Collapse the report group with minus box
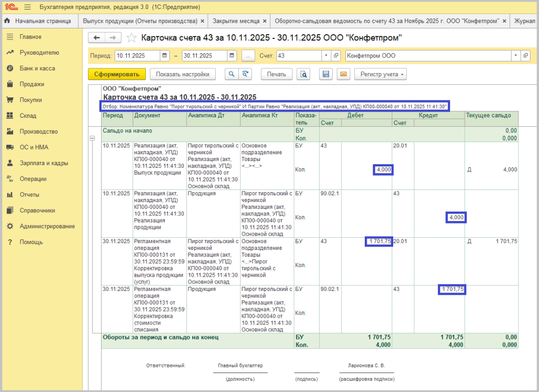The height and width of the screenshot is (392, 539). click(x=93, y=138)
